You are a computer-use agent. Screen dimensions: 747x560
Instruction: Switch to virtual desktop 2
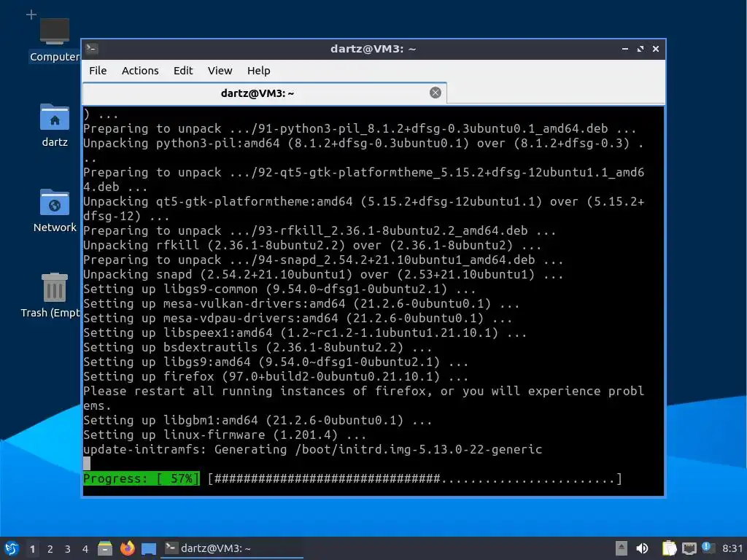(50, 549)
